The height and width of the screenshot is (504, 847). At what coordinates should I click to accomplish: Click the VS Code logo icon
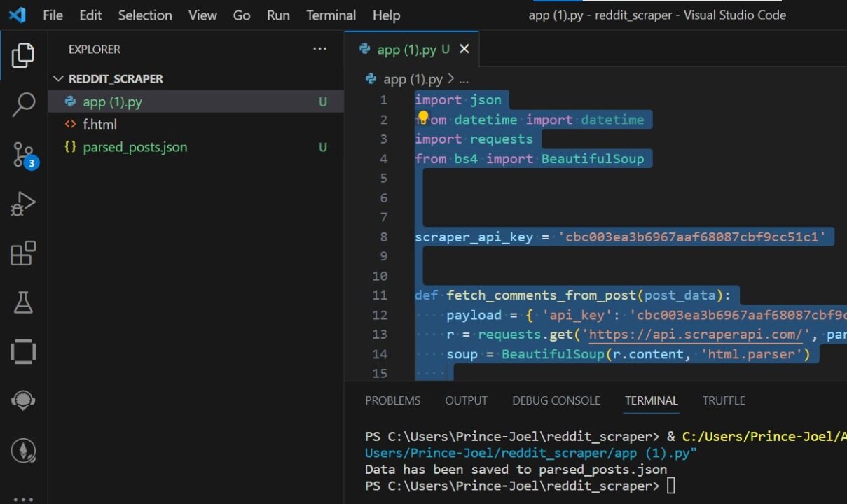(15, 15)
